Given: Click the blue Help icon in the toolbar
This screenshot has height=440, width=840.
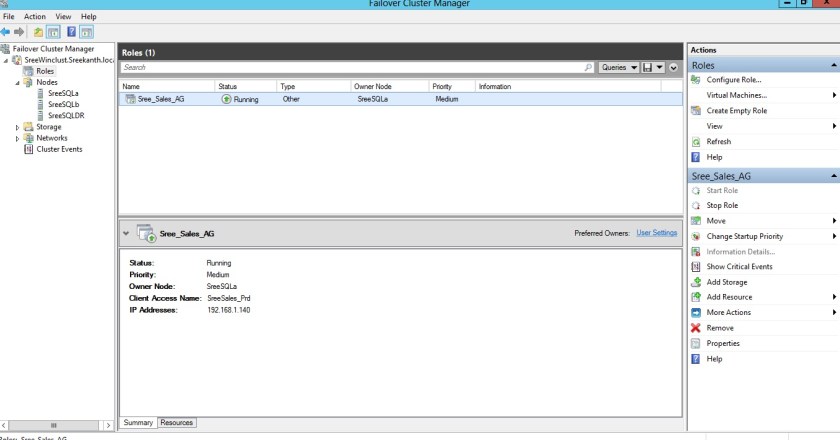Looking at the screenshot, I should [71, 32].
